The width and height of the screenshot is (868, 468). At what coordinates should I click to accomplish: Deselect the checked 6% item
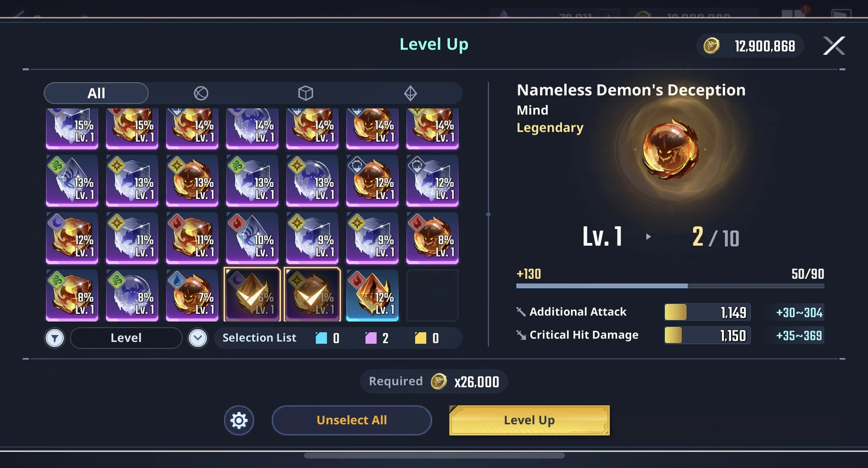pyautogui.click(x=252, y=295)
